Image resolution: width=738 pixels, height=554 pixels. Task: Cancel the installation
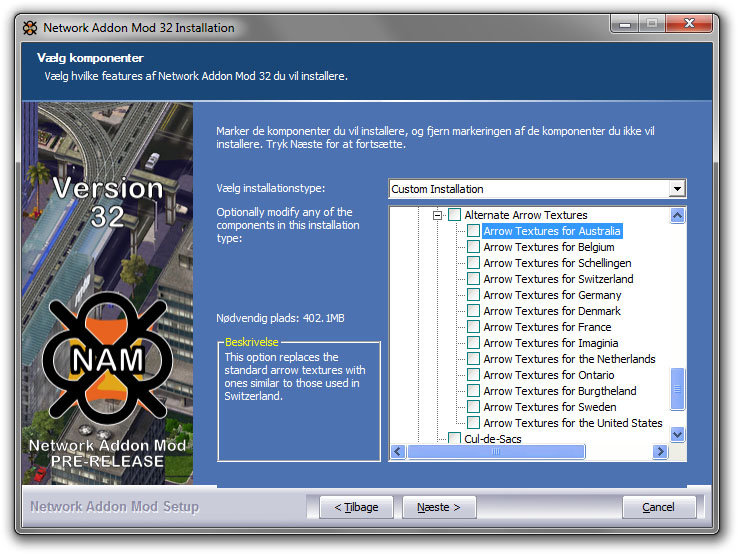pyautogui.click(x=658, y=507)
